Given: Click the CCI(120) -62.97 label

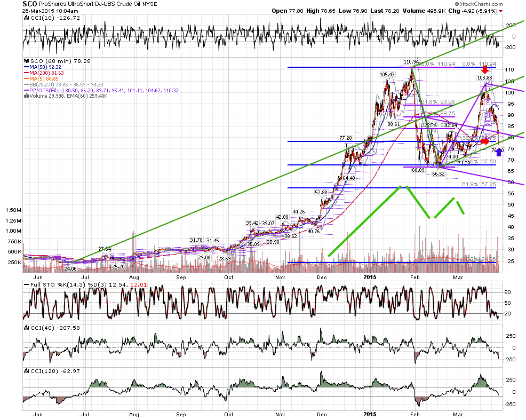Looking at the screenshot, I should (x=55, y=371).
